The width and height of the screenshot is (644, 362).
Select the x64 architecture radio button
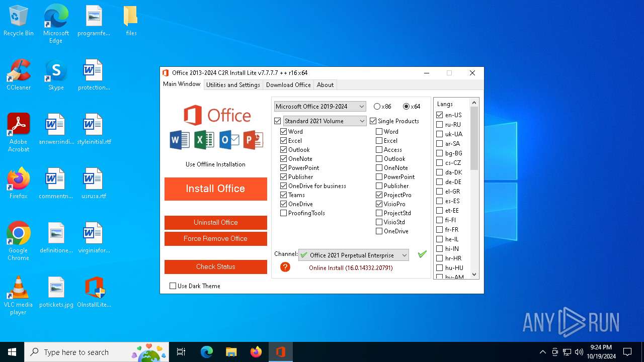click(406, 107)
